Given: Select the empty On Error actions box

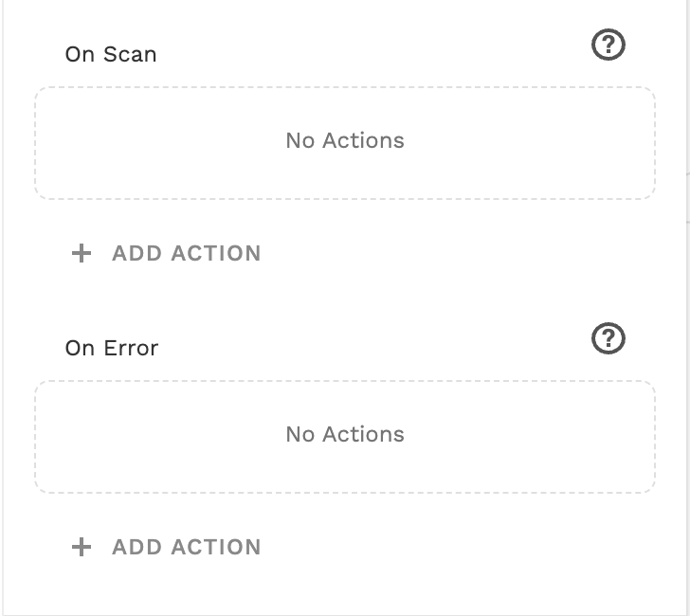Looking at the screenshot, I should pos(345,437).
